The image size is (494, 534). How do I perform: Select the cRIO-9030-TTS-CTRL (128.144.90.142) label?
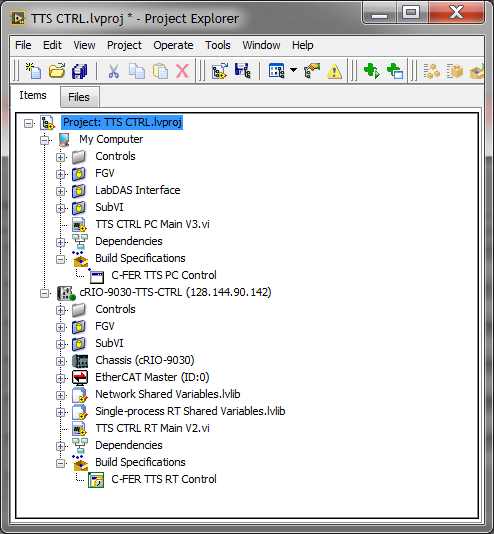click(x=175, y=293)
